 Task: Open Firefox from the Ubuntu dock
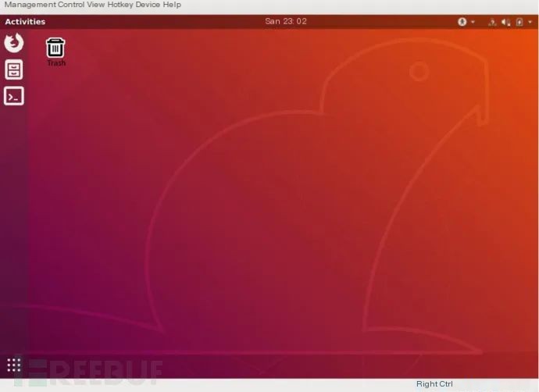tap(14, 43)
